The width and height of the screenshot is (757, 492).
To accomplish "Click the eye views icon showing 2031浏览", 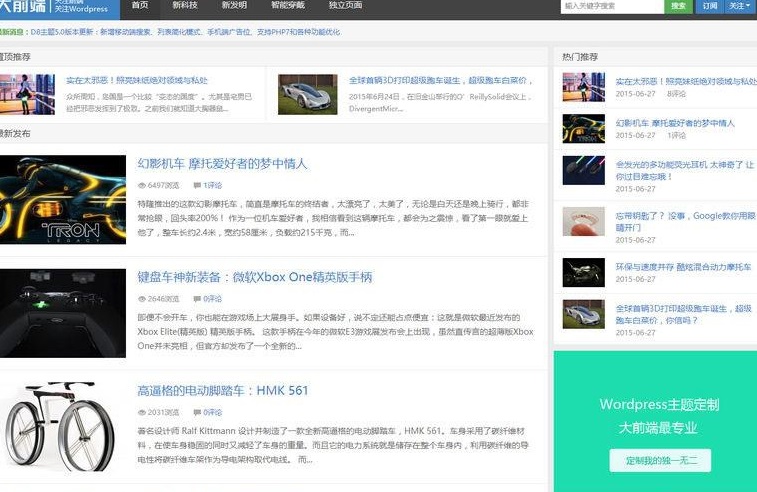I will 141,413.
